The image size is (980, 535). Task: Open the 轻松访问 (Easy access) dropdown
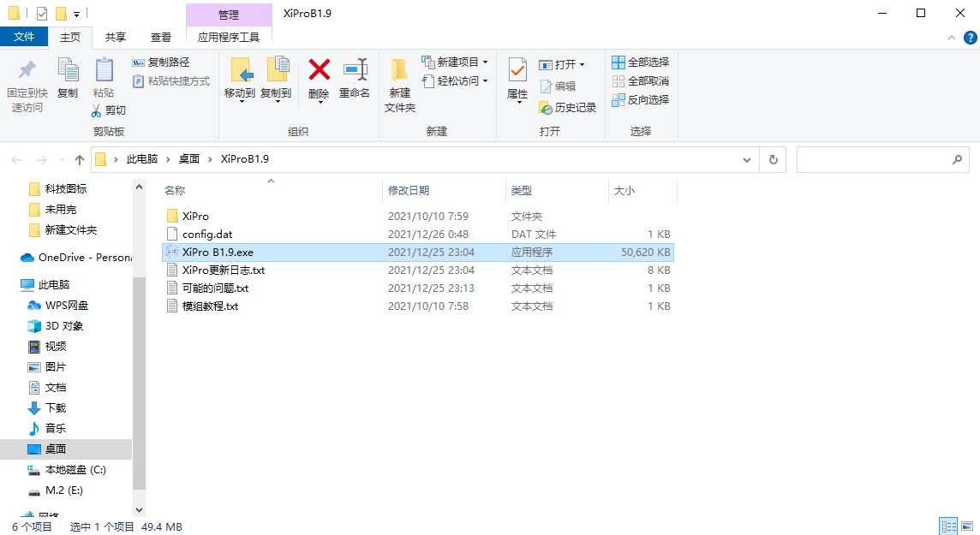click(455, 81)
